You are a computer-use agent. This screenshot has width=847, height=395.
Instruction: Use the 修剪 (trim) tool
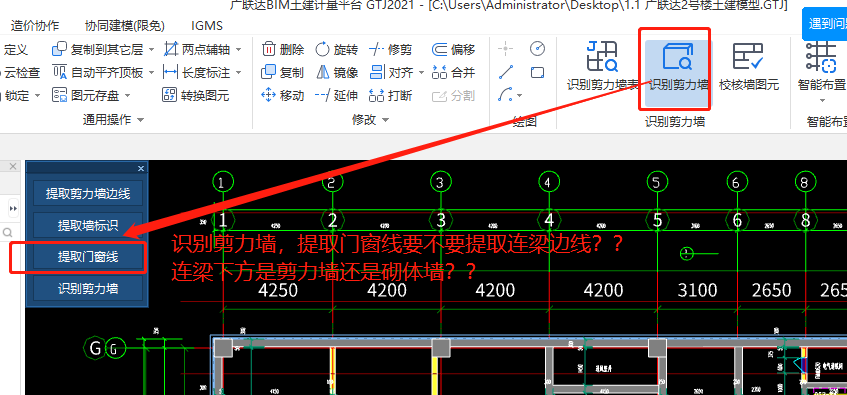(x=391, y=50)
